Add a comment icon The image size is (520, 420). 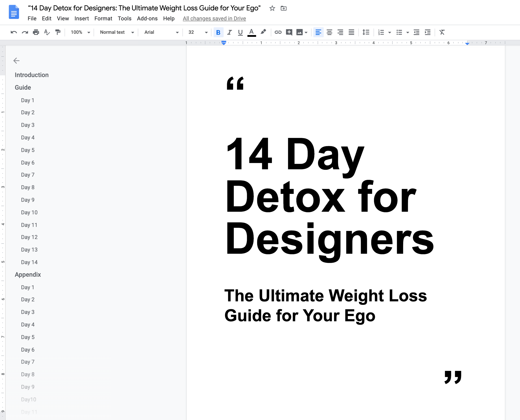click(289, 32)
